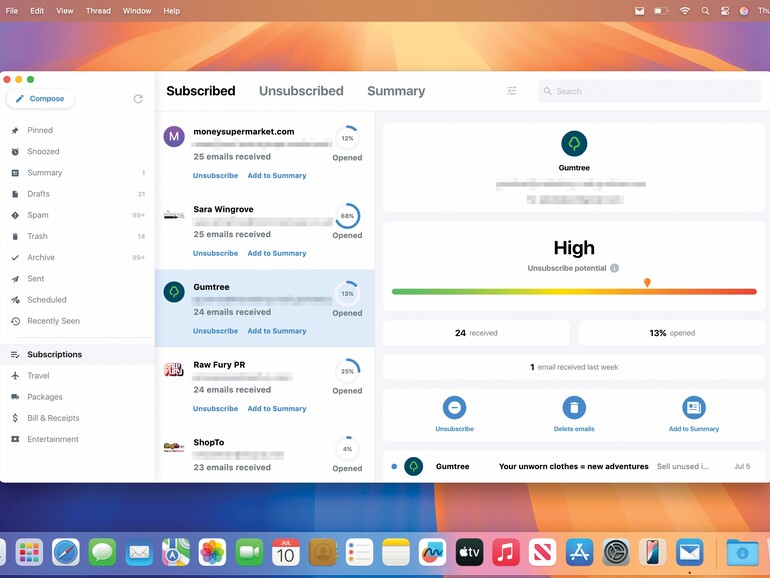The width and height of the screenshot is (770, 578).
Task: Click the Search input field
Action: click(649, 91)
